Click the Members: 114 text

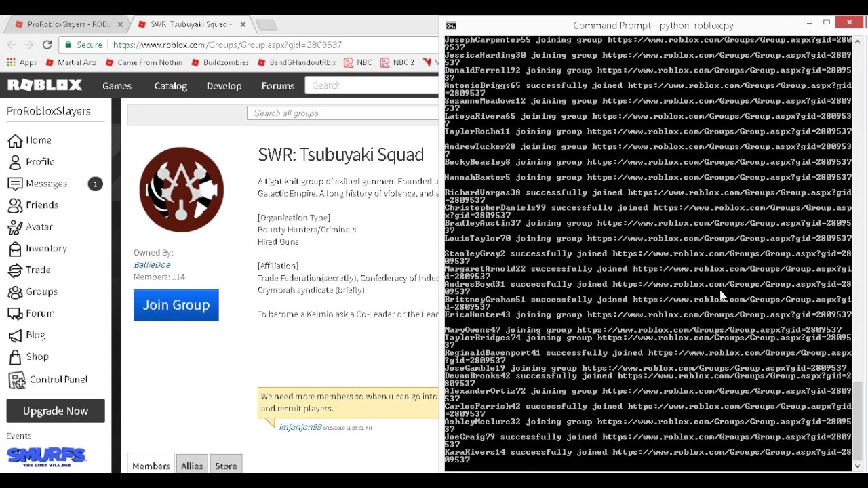[x=159, y=277]
